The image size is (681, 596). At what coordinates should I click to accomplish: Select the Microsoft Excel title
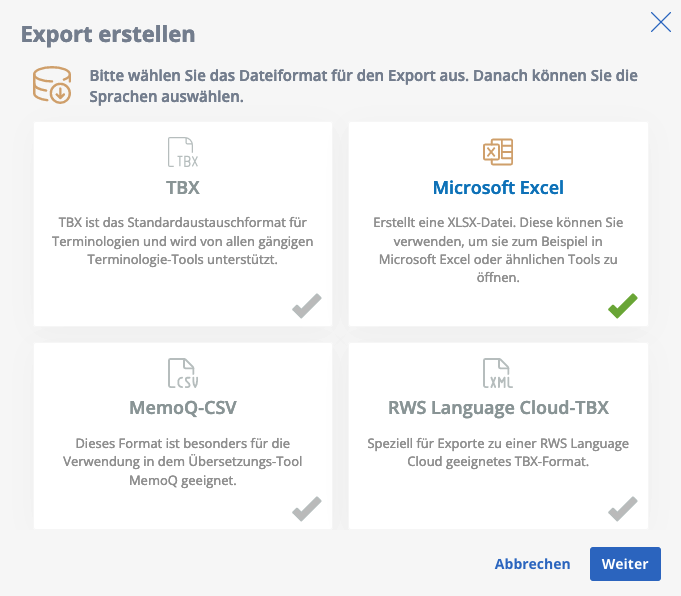pos(498,188)
